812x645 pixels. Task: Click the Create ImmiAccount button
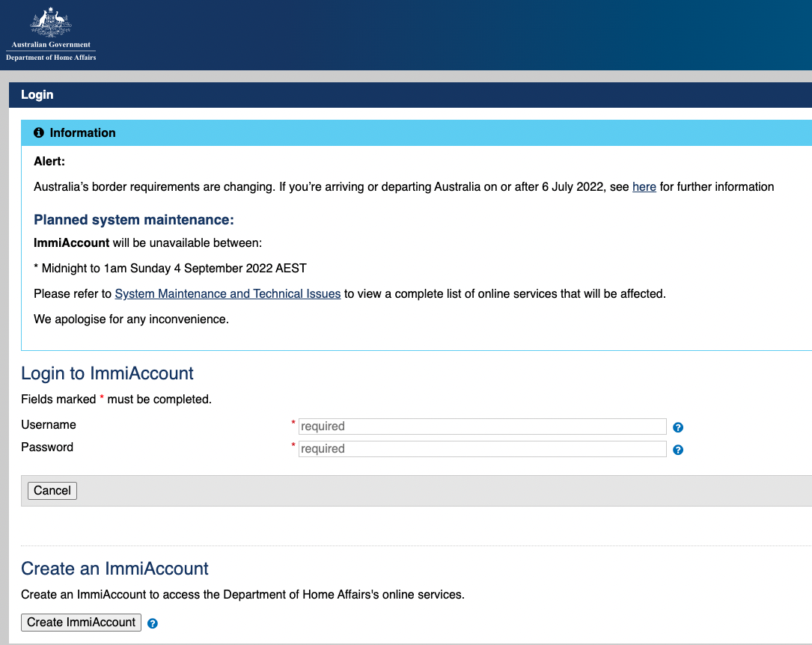pos(82,623)
